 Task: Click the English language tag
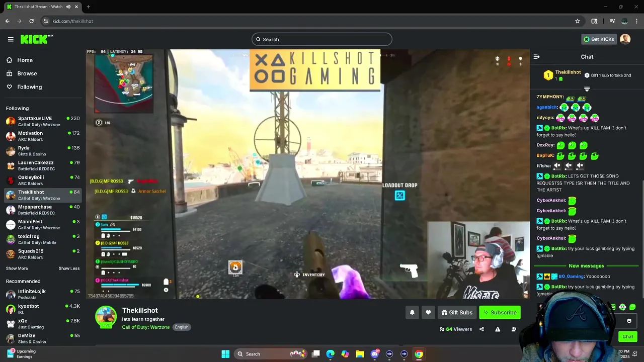(x=182, y=327)
